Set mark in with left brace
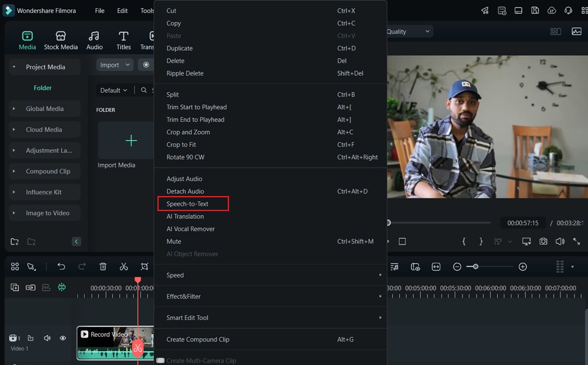588x365 pixels. point(464,241)
